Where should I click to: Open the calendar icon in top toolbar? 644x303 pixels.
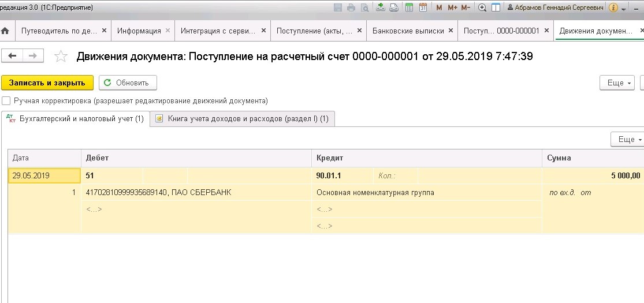coord(423,8)
